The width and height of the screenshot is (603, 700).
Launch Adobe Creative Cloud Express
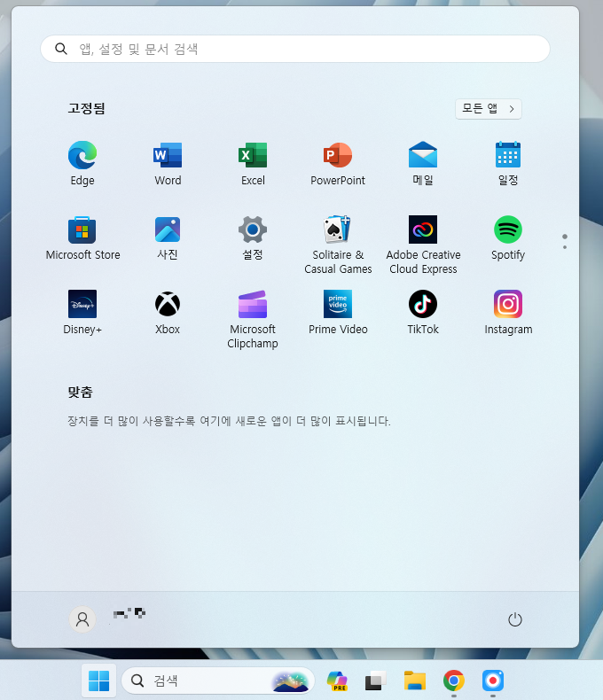click(423, 245)
